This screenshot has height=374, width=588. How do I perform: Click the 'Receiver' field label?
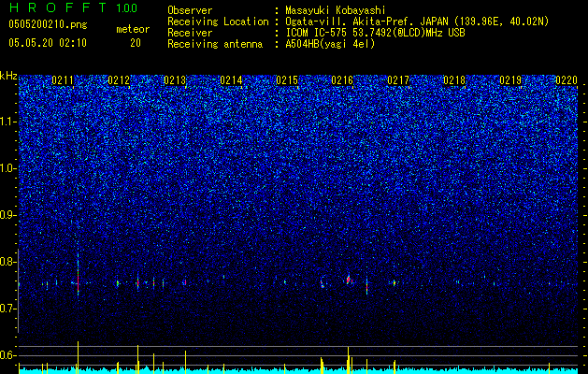tap(190, 33)
